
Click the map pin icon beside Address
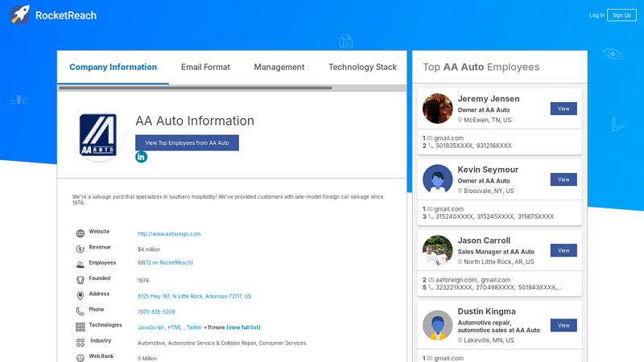point(80,295)
